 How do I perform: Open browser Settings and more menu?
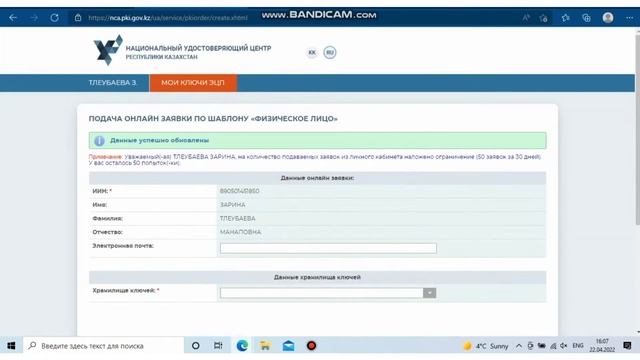point(629,18)
